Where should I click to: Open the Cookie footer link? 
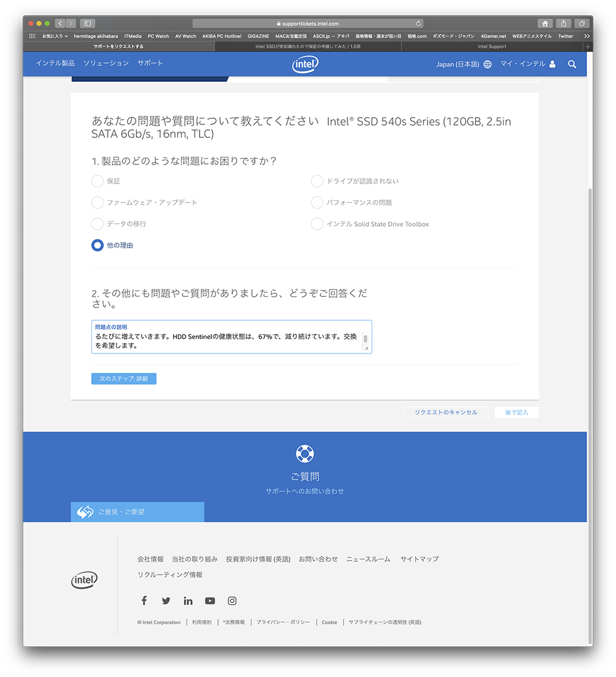(x=330, y=622)
